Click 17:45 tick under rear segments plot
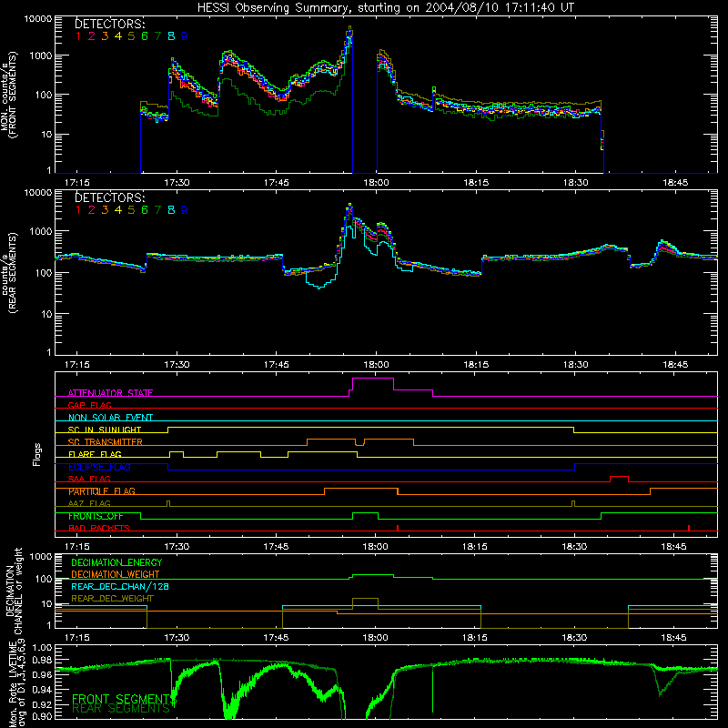The height and width of the screenshot is (728, 728). [x=277, y=365]
